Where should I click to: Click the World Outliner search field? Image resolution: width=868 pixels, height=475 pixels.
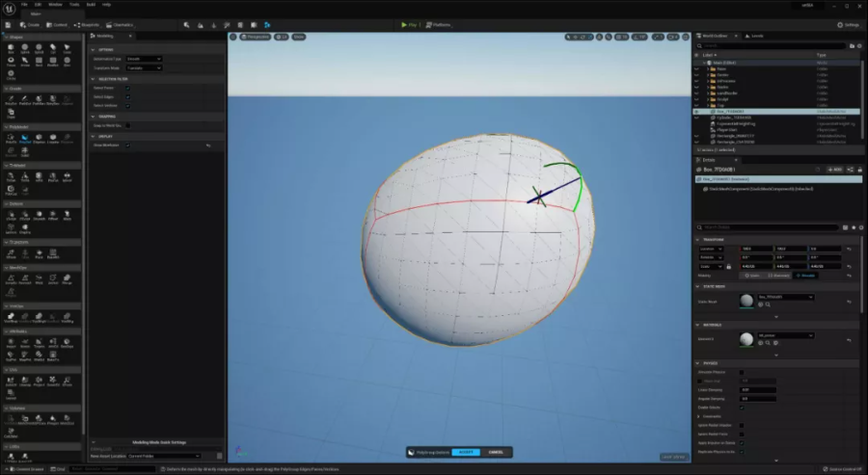(772, 46)
